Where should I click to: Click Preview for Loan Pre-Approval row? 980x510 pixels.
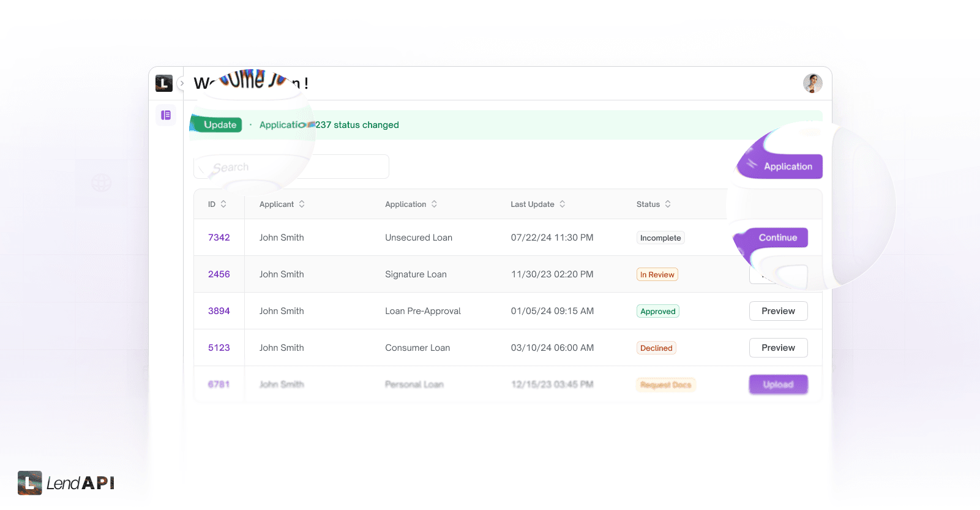pyautogui.click(x=779, y=311)
